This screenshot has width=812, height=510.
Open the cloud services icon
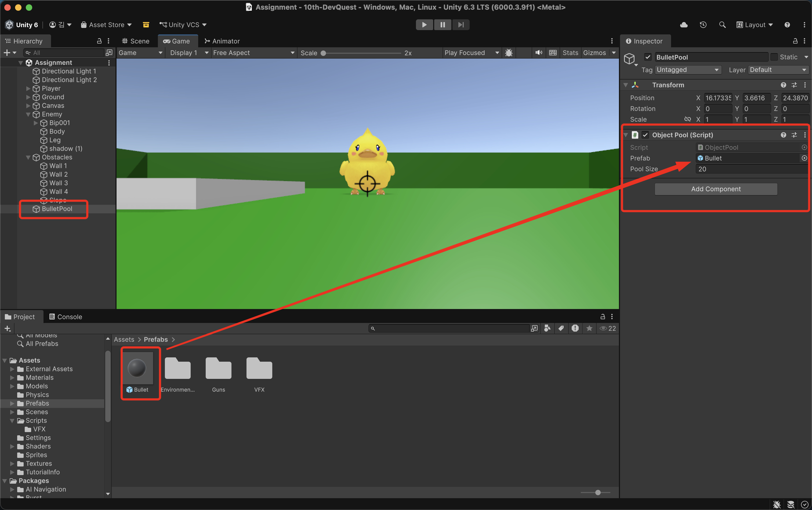[684, 25]
